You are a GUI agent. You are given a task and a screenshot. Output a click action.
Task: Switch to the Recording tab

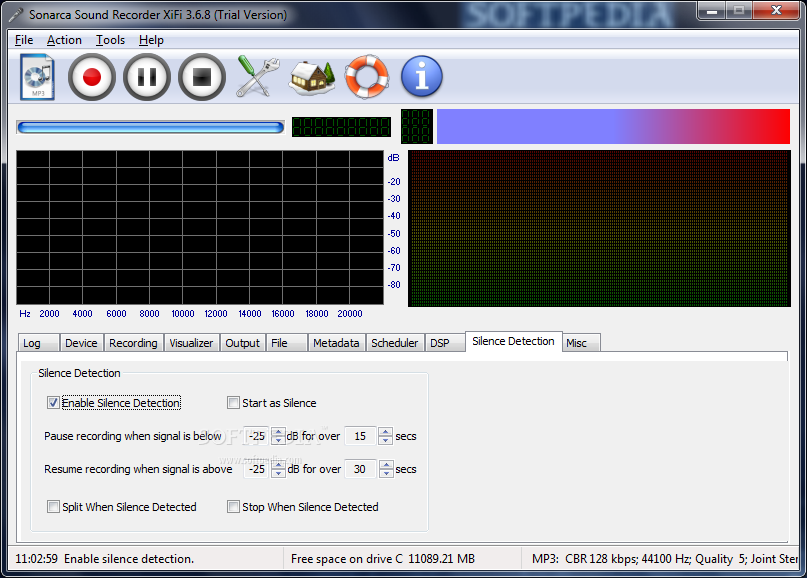pos(133,343)
